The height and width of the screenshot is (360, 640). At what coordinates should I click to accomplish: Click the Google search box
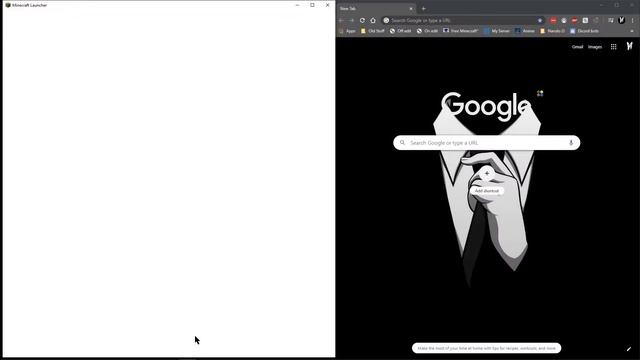pyautogui.click(x=487, y=143)
